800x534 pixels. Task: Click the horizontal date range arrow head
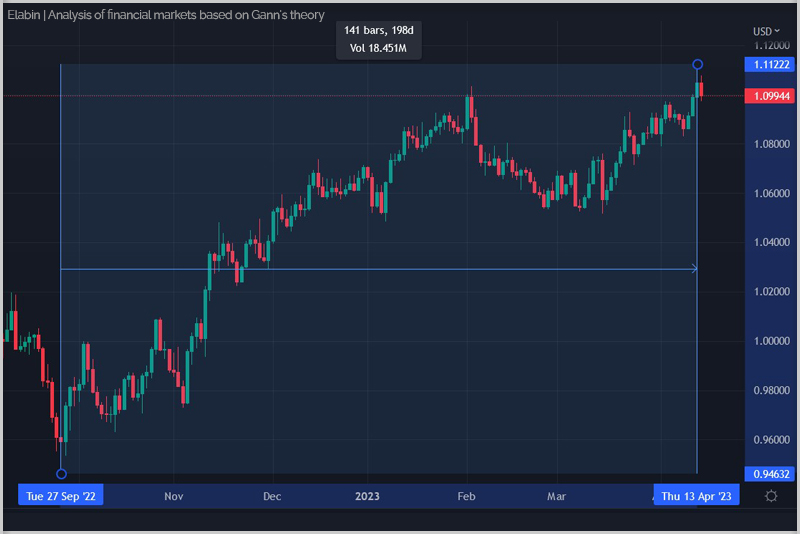click(694, 269)
